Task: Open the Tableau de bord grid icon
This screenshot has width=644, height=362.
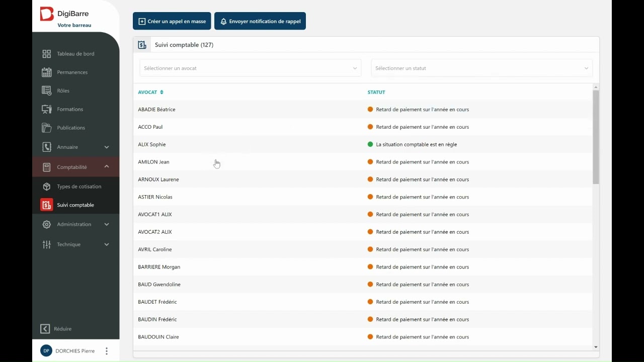Action: click(47, 54)
